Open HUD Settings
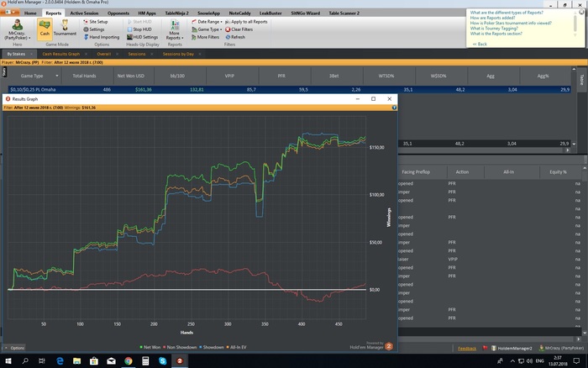This screenshot has height=368, width=588. (142, 37)
